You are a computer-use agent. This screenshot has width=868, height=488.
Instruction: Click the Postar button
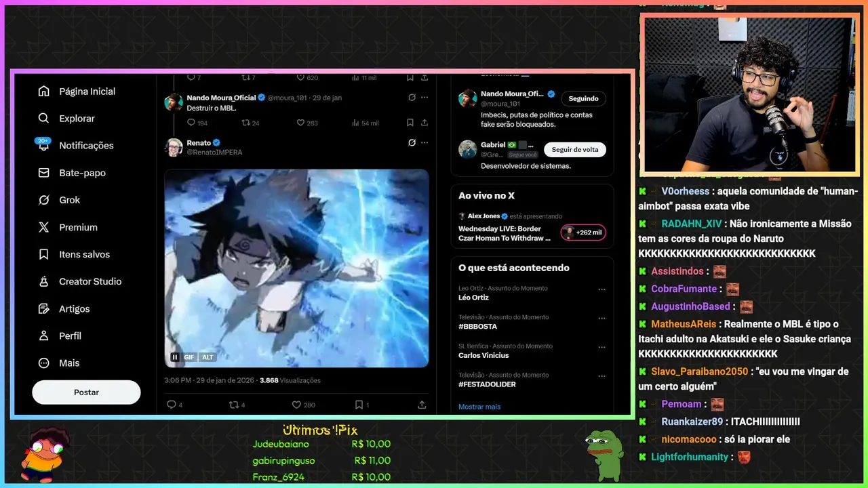coord(86,392)
